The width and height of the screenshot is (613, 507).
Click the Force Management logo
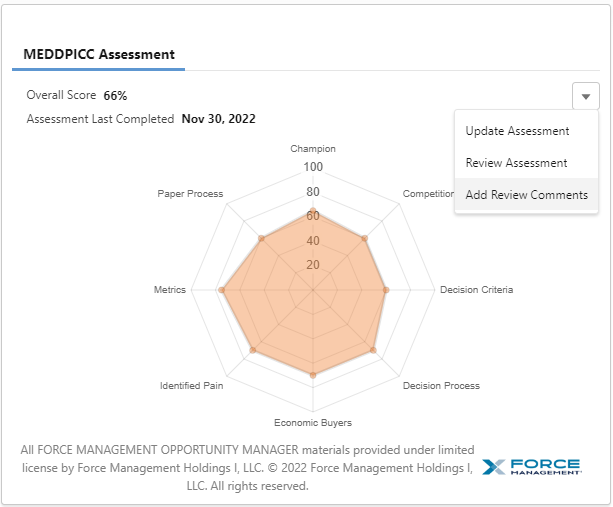tap(530, 467)
